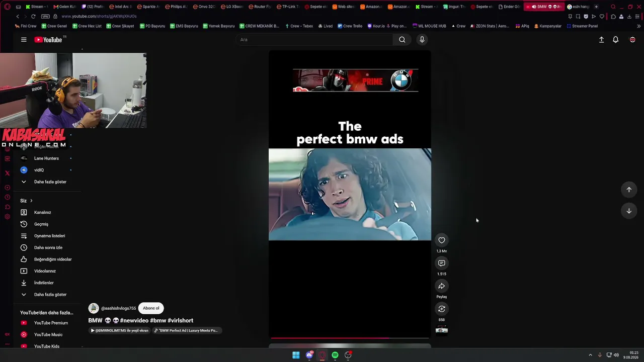Go back to the previous page
The width and height of the screenshot is (644, 362).
[18, 16]
